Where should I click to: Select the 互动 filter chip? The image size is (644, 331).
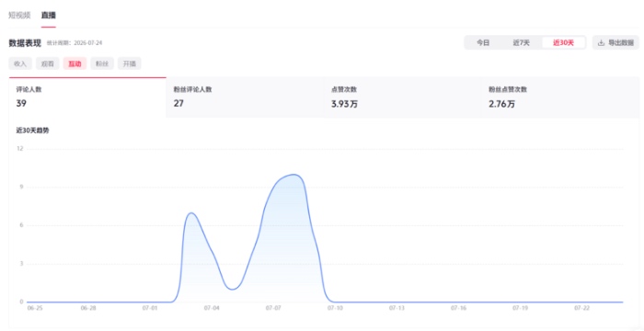[75, 63]
